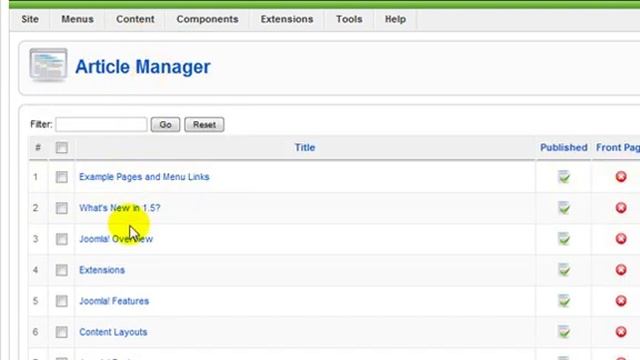640x360 pixels.
Task: Click front page red icon for What's New row
Action: [x=621, y=208]
